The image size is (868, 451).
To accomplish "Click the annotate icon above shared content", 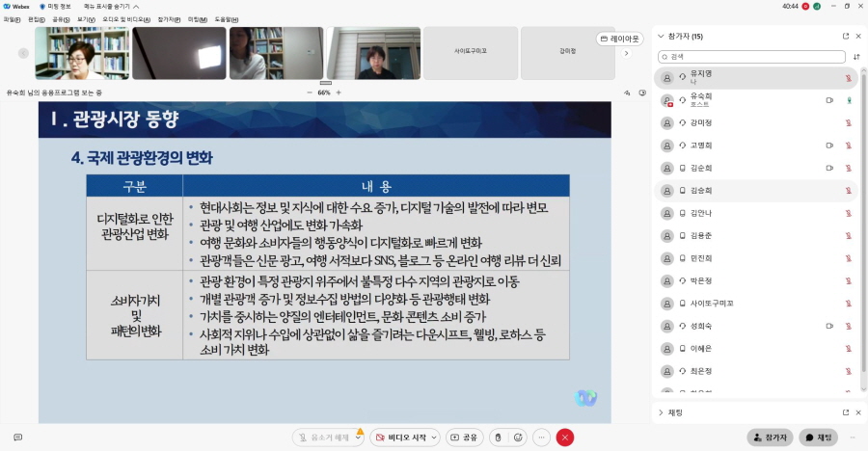I will coord(627,93).
